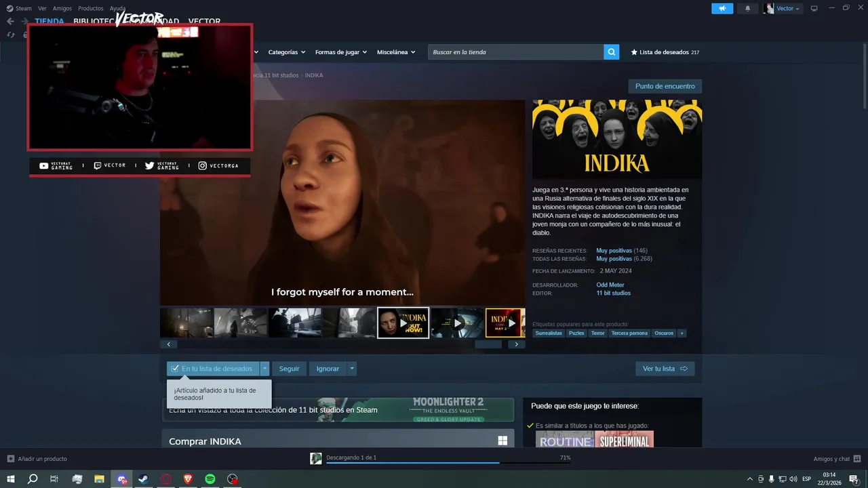Select the Surrealistas tag
This screenshot has height=488, width=868.
point(549,333)
